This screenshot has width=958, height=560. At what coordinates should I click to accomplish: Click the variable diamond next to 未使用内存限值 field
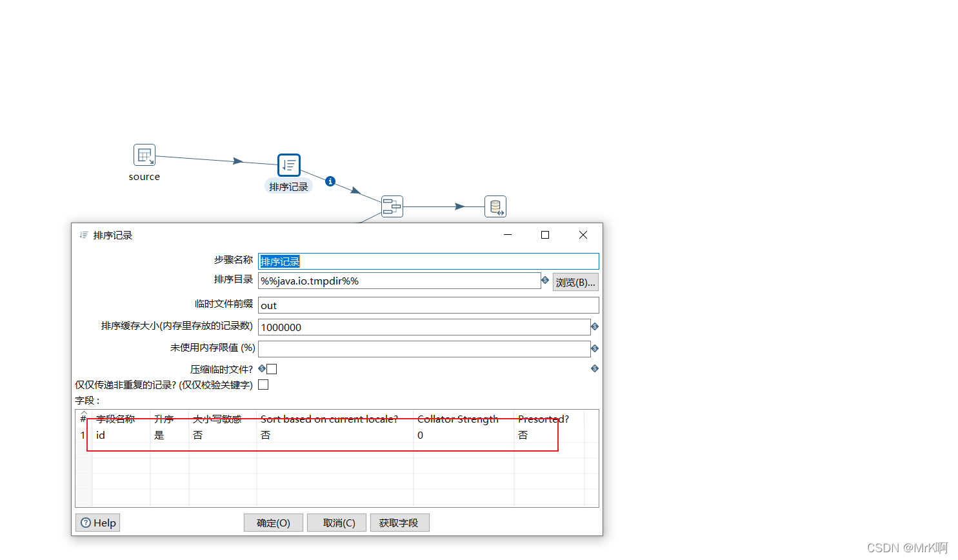(x=595, y=348)
